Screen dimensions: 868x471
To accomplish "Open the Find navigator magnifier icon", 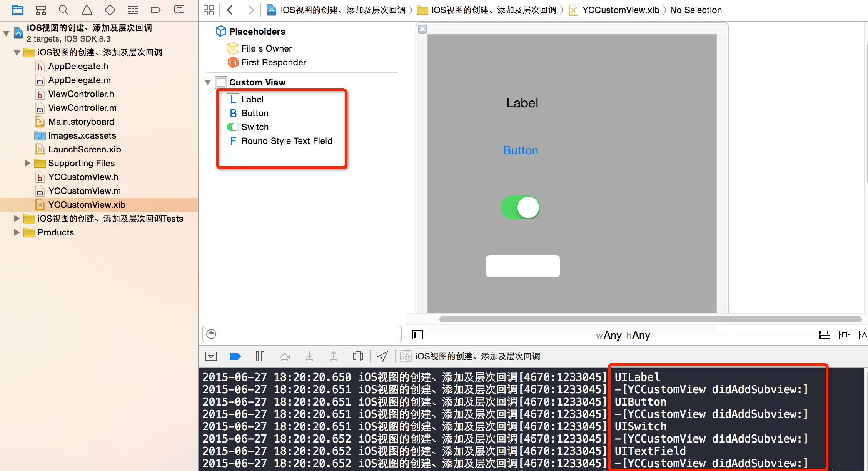I will point(63,10).
